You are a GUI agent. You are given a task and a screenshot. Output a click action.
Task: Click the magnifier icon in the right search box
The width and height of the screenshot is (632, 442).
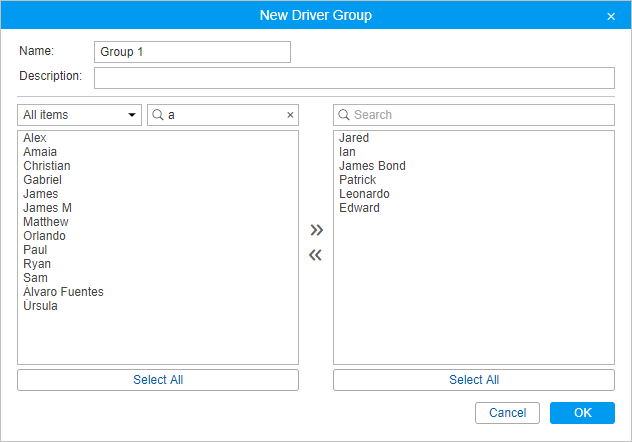[343, 115]
